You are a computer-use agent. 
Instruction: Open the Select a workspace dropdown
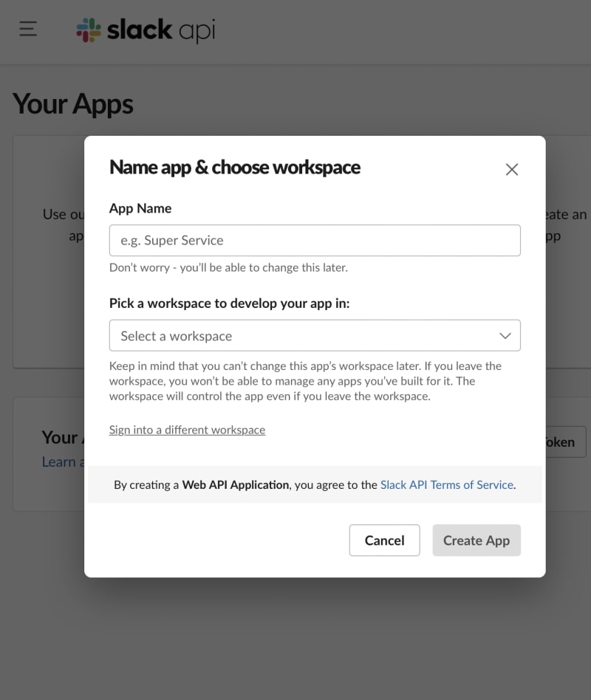click(x=315, y=335)
